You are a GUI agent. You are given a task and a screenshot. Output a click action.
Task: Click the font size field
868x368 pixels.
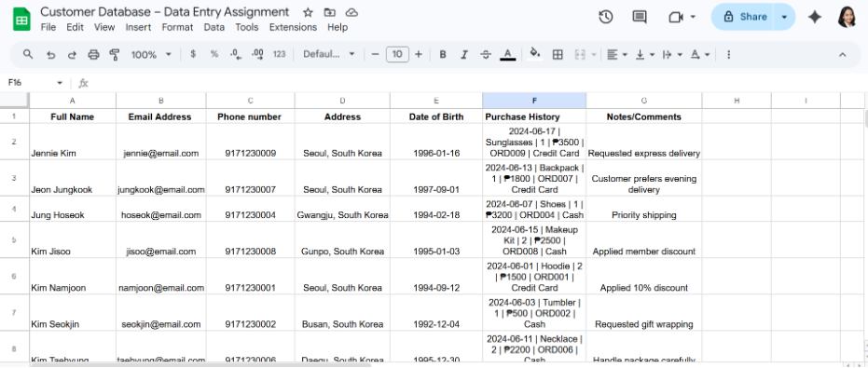(x=397, y=54)
